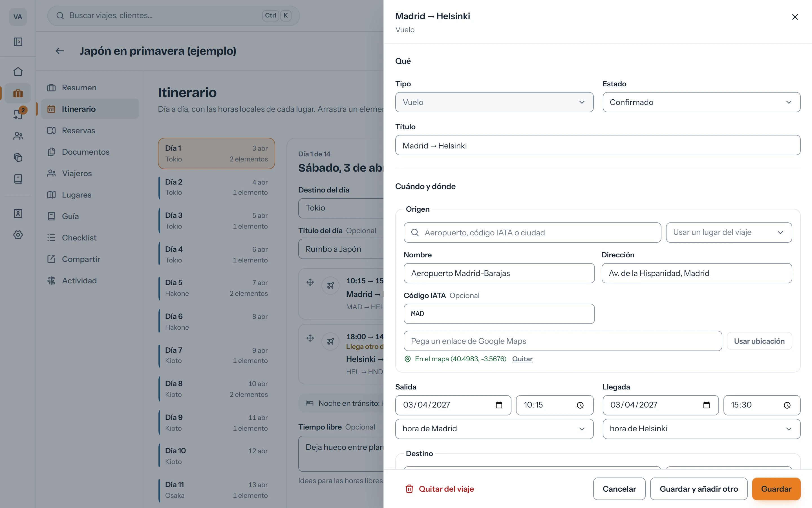Viewport: 812px width, 508px height.
Task: Focus the 'Buscar viajes, clientes...' search box
Action: (173, 16)
